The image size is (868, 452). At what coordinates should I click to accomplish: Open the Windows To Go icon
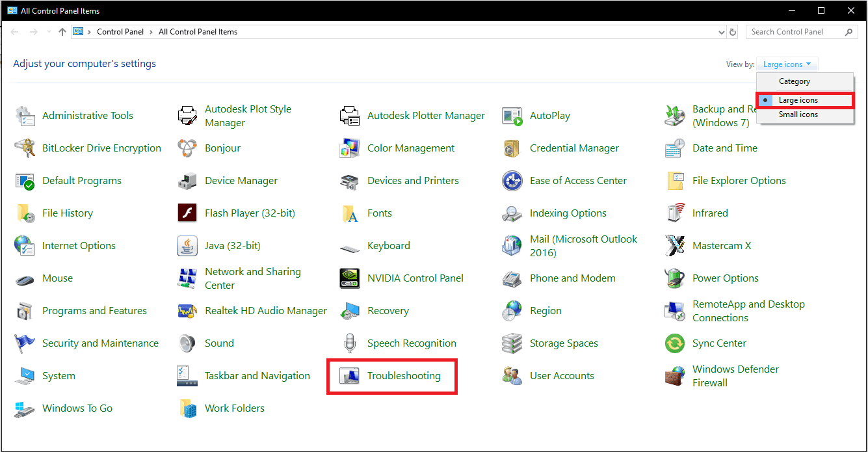(25, 408)
